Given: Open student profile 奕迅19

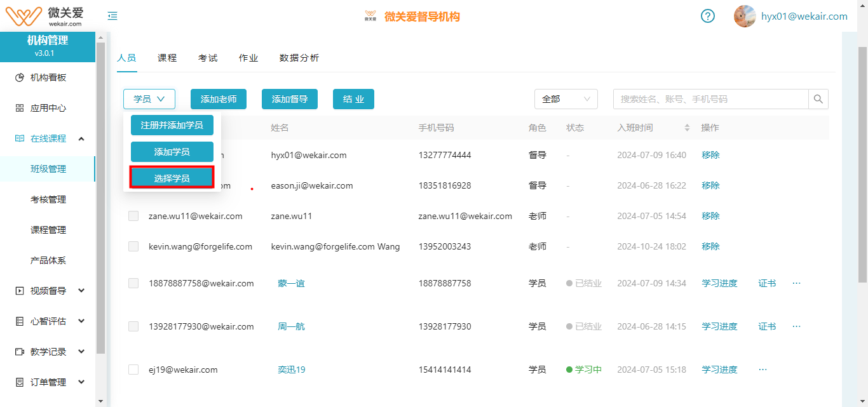Looking at the screenshot, I should pos(292,370).
